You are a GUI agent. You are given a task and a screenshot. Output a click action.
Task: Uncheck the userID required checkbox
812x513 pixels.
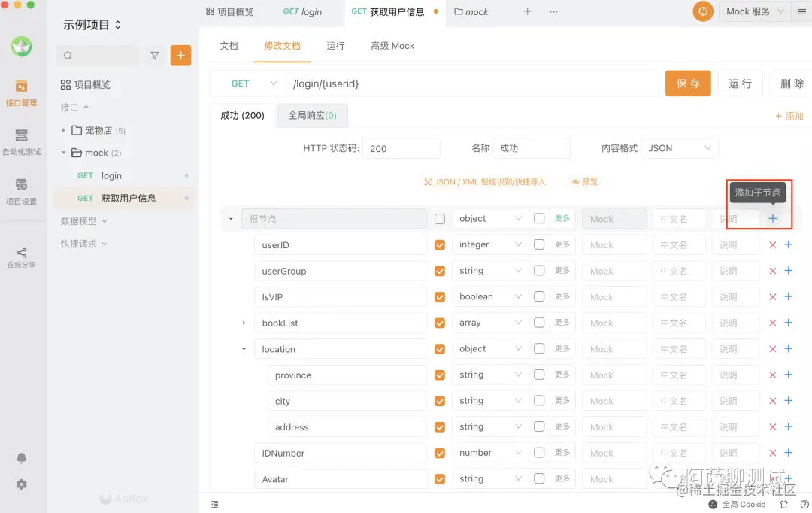[439, 244]
